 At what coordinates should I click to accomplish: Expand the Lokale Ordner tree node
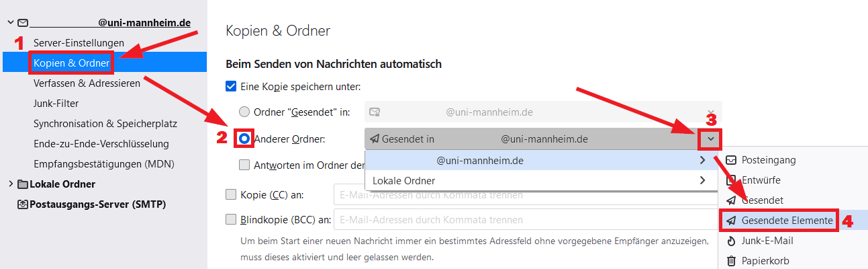(11, 184)
